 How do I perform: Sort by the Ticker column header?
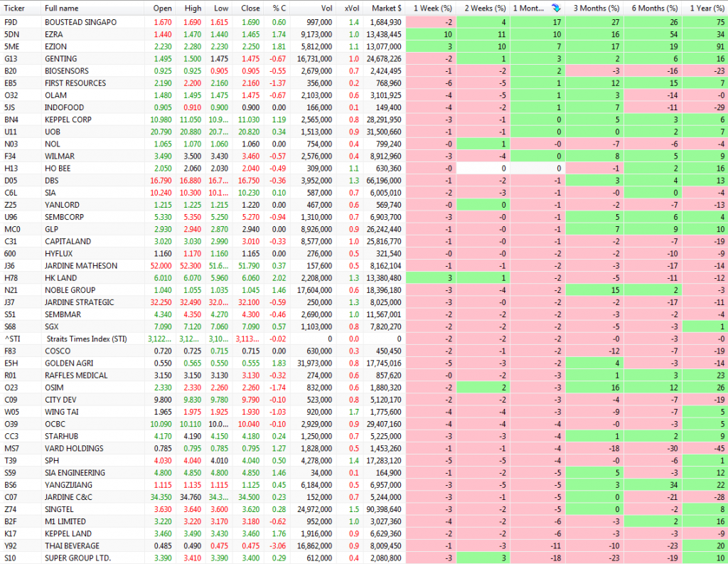pos(14,8)
